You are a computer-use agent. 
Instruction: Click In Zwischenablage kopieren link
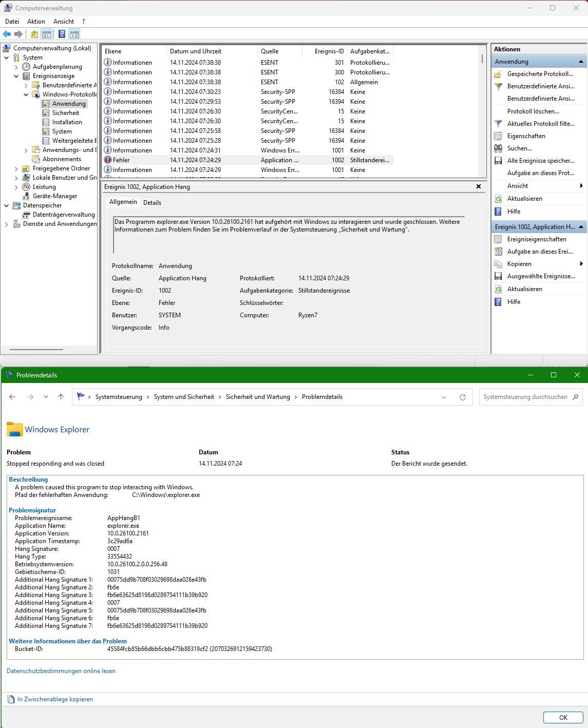click(x=55, y=699)
